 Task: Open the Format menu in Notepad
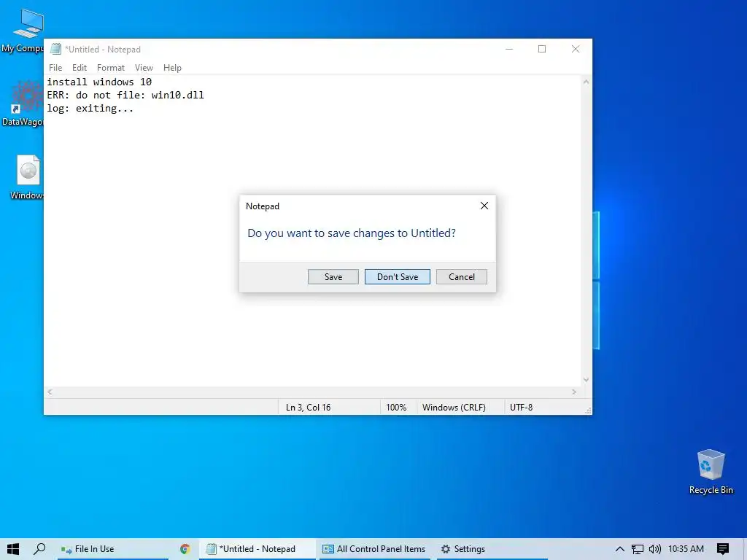[111, 68]
